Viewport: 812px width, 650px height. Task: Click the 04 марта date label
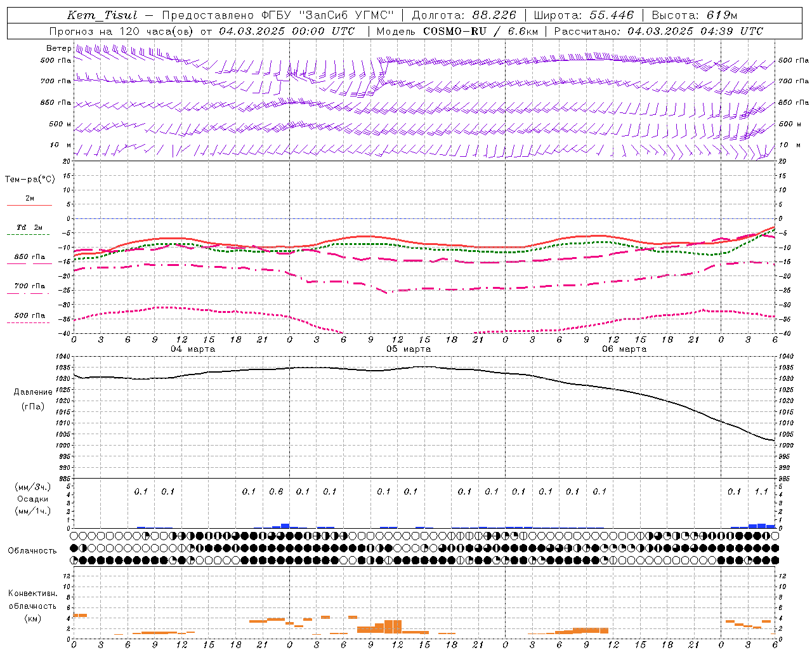pyautogui.click(x=193, y=349)
